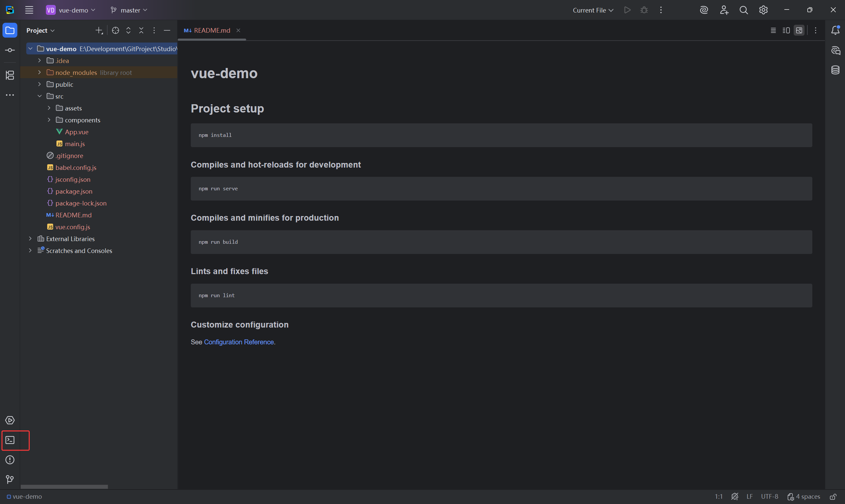Open Project view selector dropdown

(x=40, y=31)
